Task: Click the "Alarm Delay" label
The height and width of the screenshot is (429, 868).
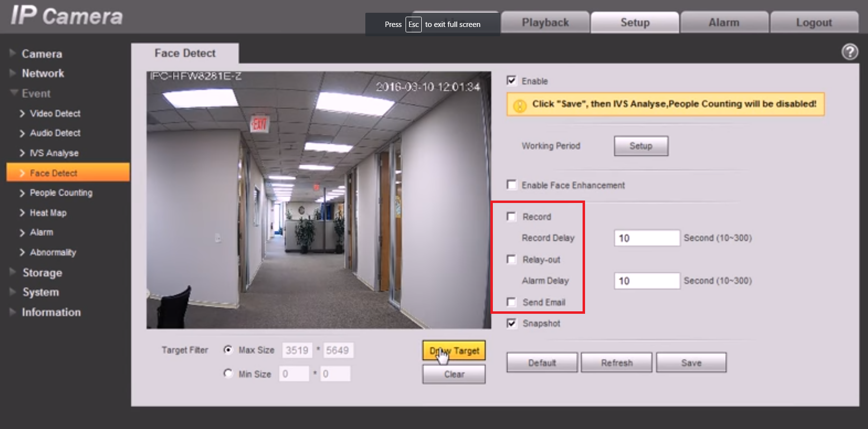Action: [545, 280]
